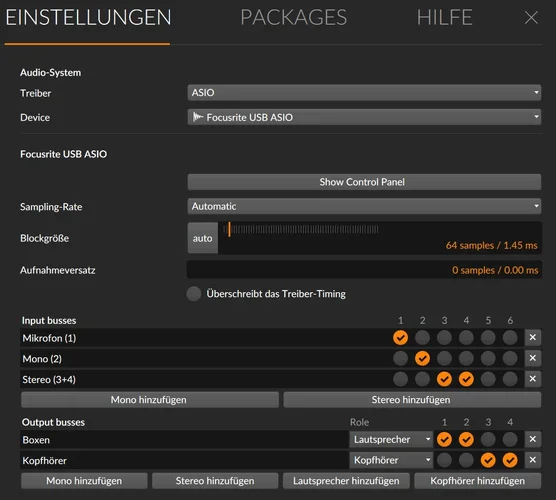This screenshot has width=556, height=500.
Task: Uncheck channel 3 for Stereo (3+4)
Action: click(x=444, y=379)
